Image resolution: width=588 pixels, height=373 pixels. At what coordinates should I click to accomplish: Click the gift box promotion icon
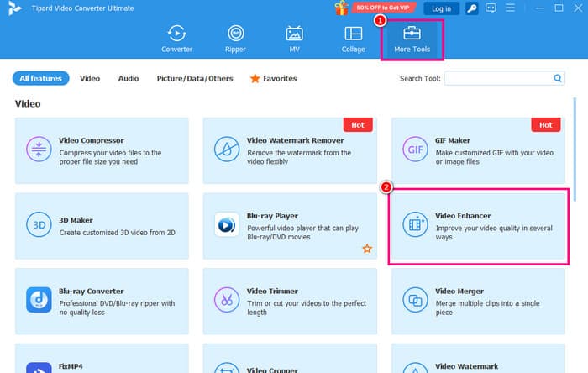click(x=341, y=8)
